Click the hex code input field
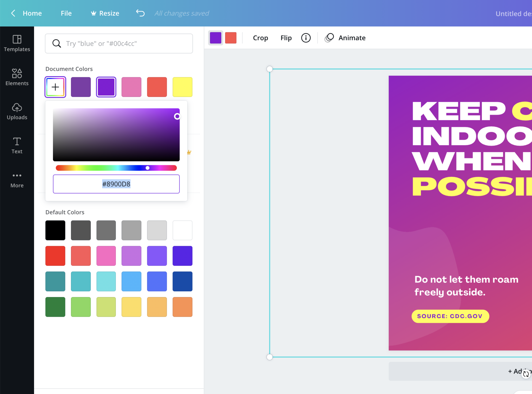 pyautogui.click(x=116, y=184)
